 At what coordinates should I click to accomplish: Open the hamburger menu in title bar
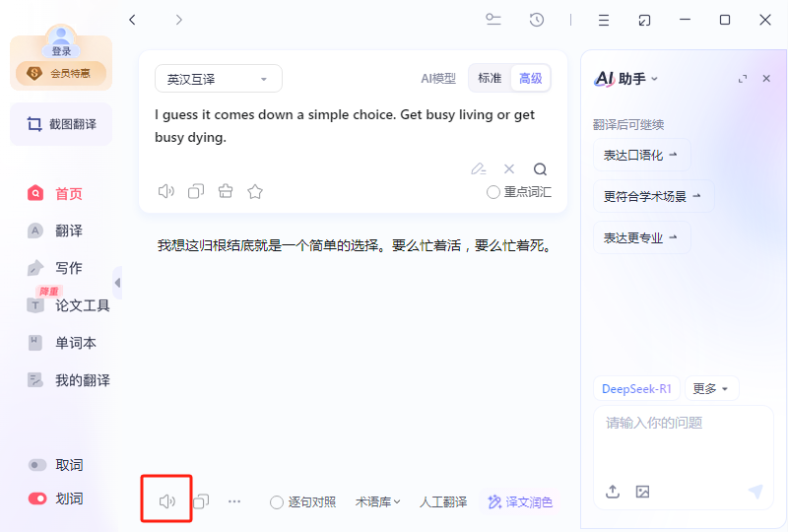click(x=604, y=20)
